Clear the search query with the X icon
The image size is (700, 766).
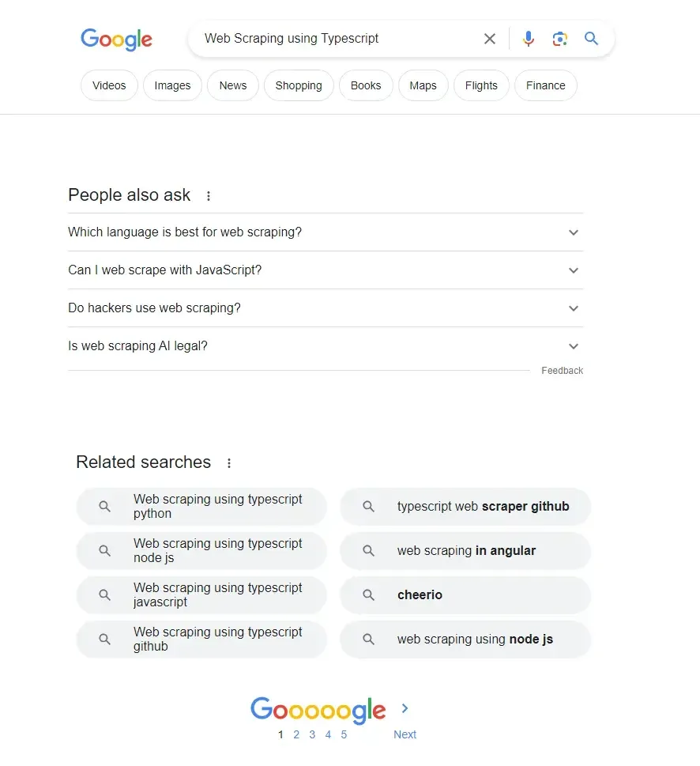pyautogui.click(x=489, y=38)
